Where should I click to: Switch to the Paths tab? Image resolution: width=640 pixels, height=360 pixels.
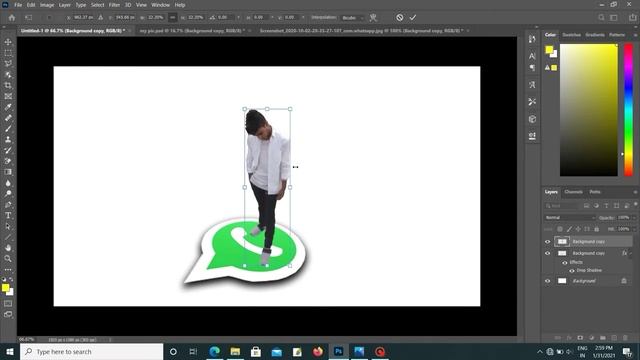pos(595,192)
